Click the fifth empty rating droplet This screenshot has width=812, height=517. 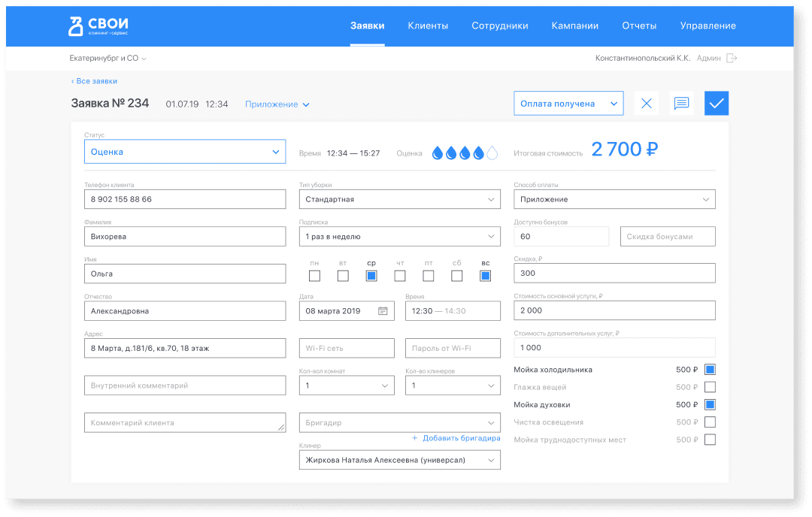pos(492,153)
